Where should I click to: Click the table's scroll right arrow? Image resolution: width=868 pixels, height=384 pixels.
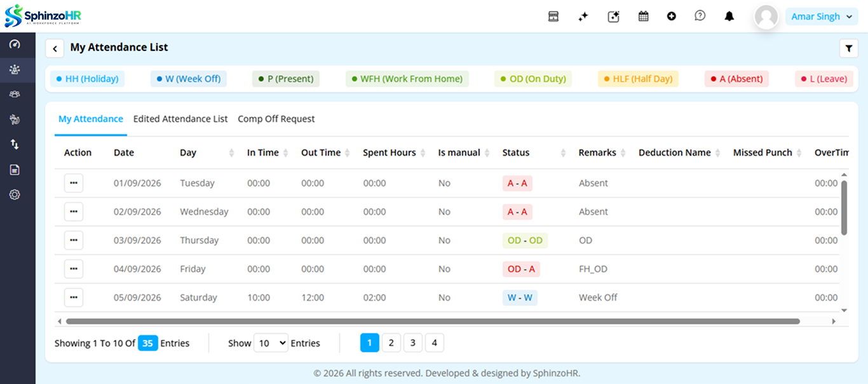coord(834,322)
